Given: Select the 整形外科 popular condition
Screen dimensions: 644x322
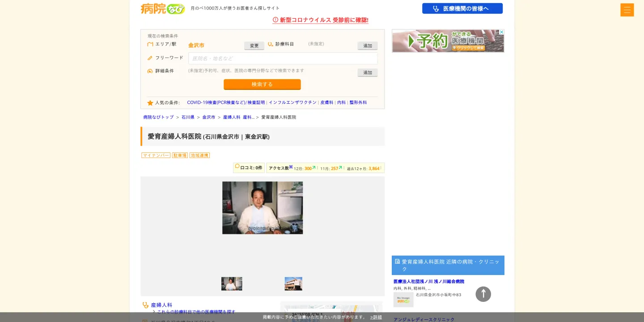Looking at the screenshot, I should point(358,102).
